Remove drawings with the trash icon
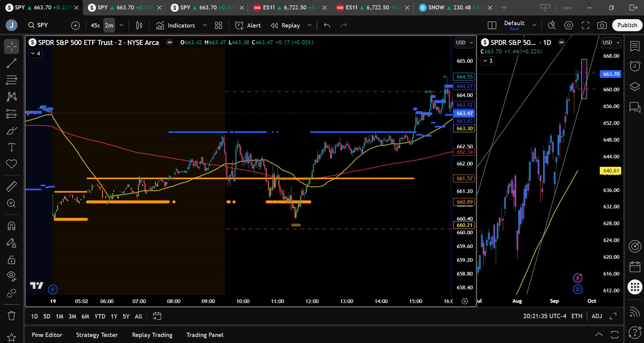Image resolution: width=644 pixels, height=343 pixels. 11,316
